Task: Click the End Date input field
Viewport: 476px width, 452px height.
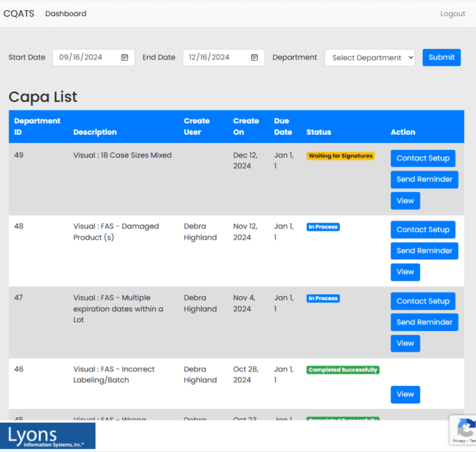Action: point(215,57)
